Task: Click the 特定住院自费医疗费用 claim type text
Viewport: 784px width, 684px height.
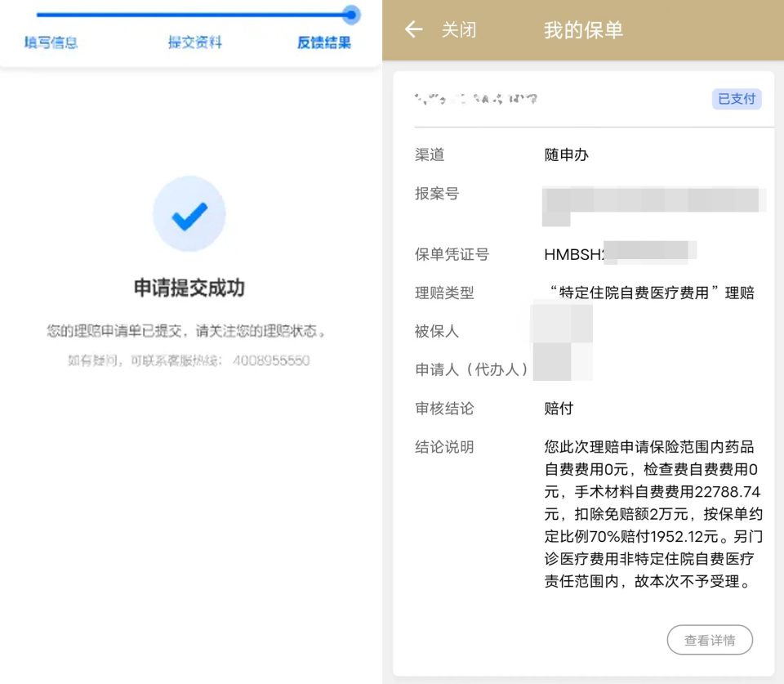Action: (650, 293)
